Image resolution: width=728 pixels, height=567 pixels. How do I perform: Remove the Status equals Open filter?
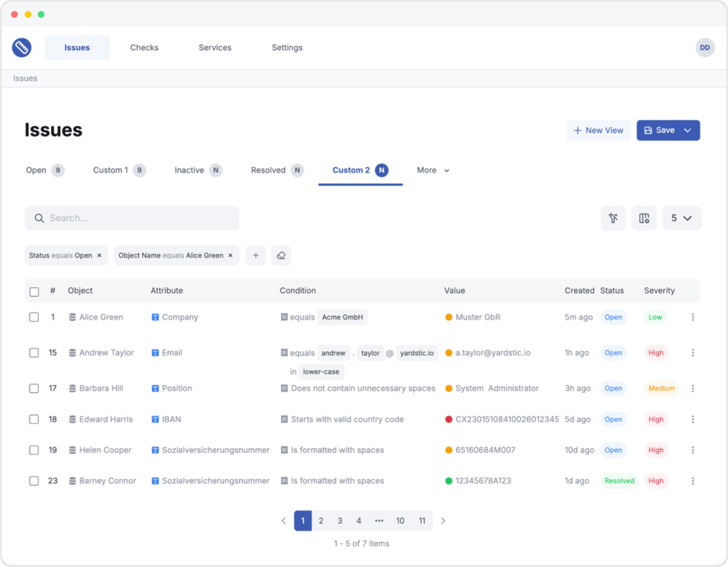[x=99, y=256]
